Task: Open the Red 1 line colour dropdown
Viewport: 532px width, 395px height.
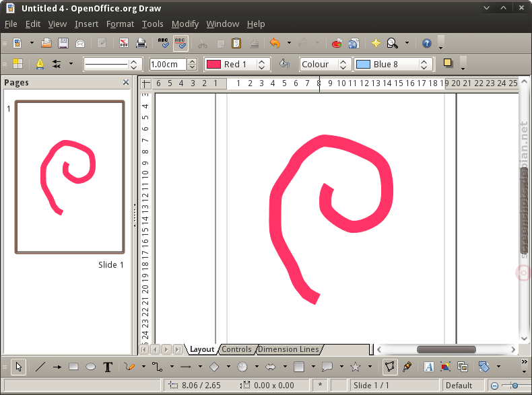Action: click(x=237, y=65)
